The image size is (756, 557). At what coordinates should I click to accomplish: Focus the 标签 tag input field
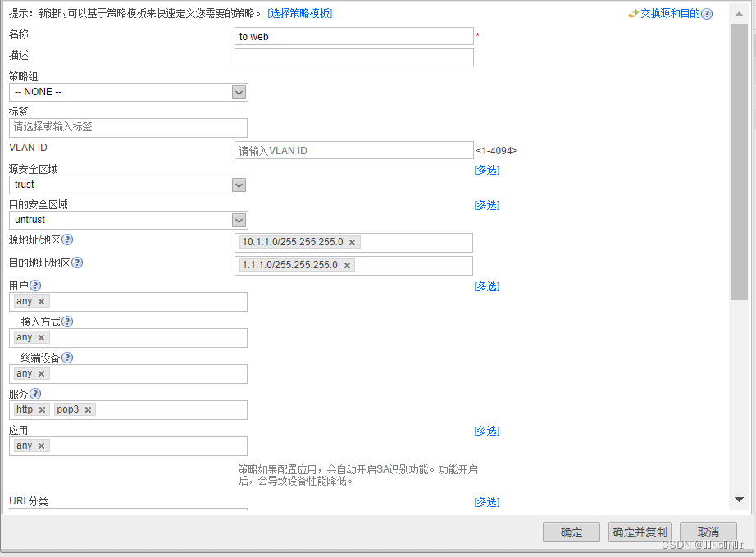(128, 128)
